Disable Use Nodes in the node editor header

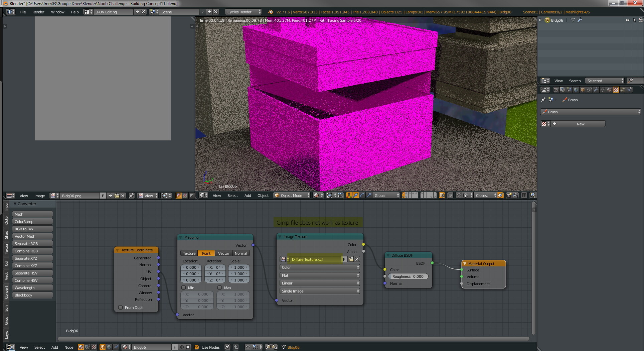coord(197,347)
